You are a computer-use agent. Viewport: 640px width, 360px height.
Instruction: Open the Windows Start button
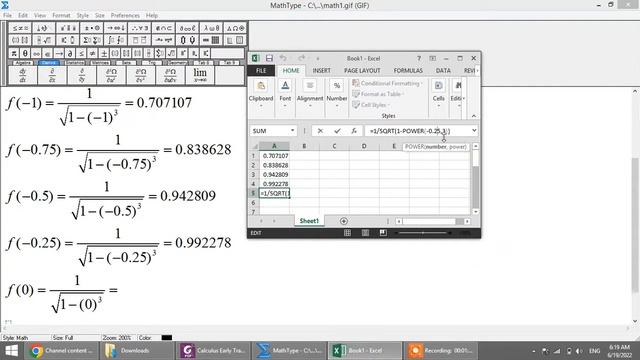11,351
